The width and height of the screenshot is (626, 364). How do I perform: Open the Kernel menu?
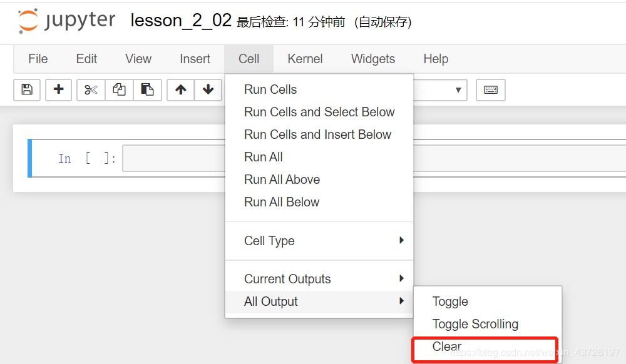tap(305, 59)
